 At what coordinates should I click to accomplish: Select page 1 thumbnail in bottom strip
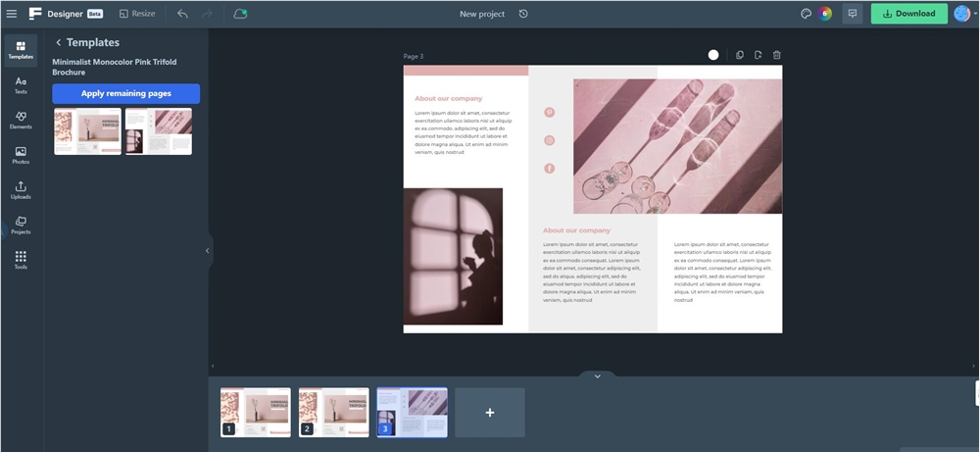tap(256, 412)
